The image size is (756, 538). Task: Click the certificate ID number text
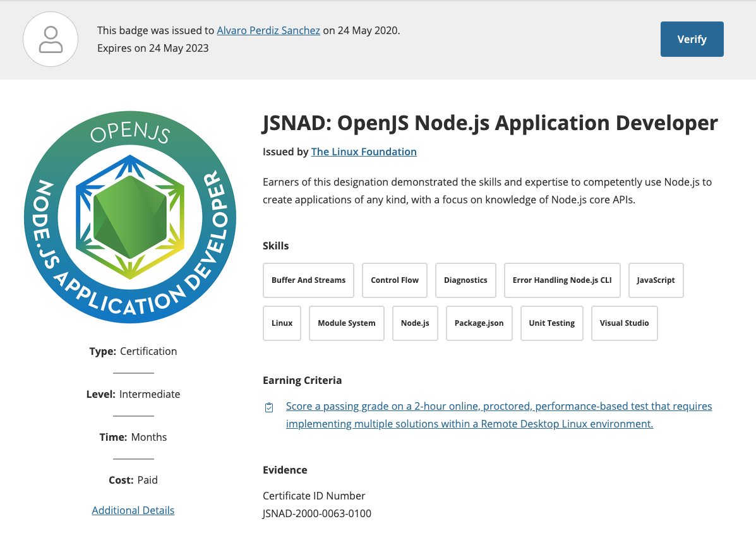[x=316, y=513]
